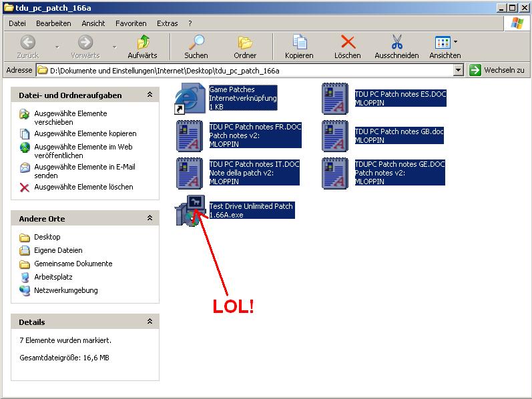Click the Gemeinsame Dokumente folder icon
Screen dimensions: 532x399
[x=25, y=264]
